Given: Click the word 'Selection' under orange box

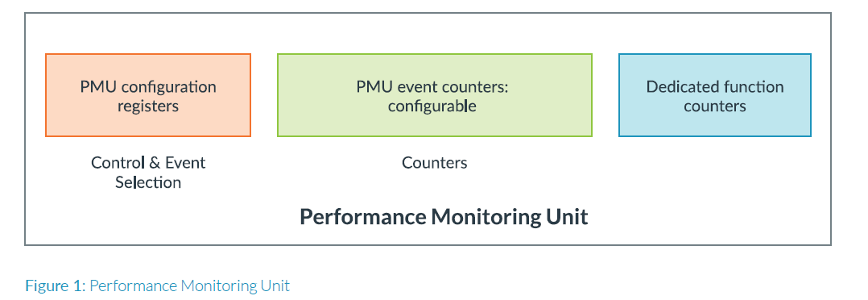Looking at the screenshot, I should 148,182.
